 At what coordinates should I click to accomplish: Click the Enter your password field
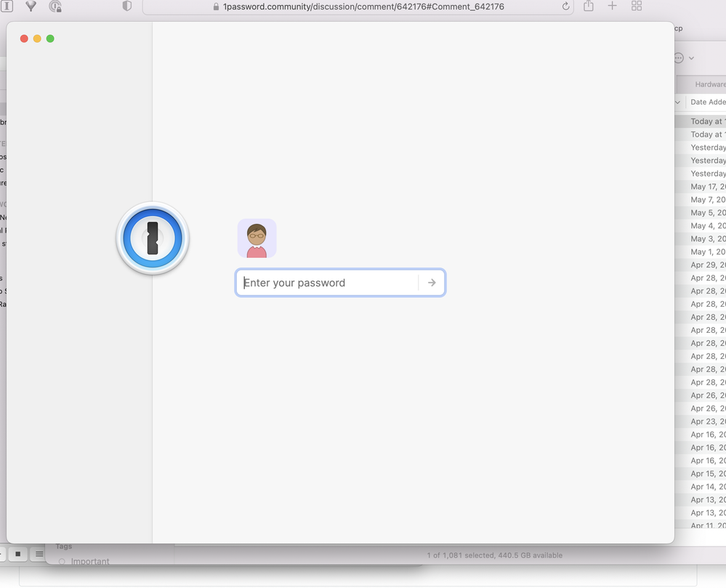[x=327, y=283]
